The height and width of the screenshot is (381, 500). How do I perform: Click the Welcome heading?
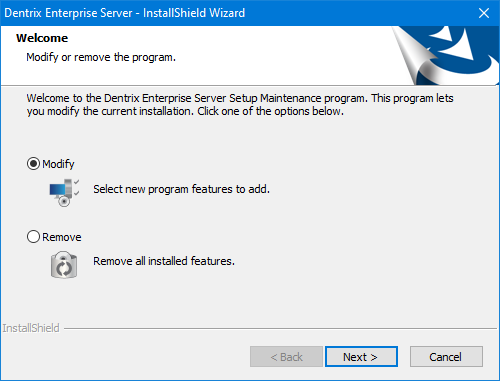click(x=42, y=38)
